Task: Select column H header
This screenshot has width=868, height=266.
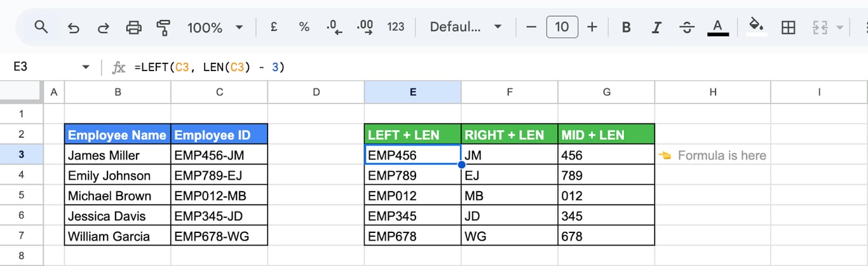Action: [713, 92]
